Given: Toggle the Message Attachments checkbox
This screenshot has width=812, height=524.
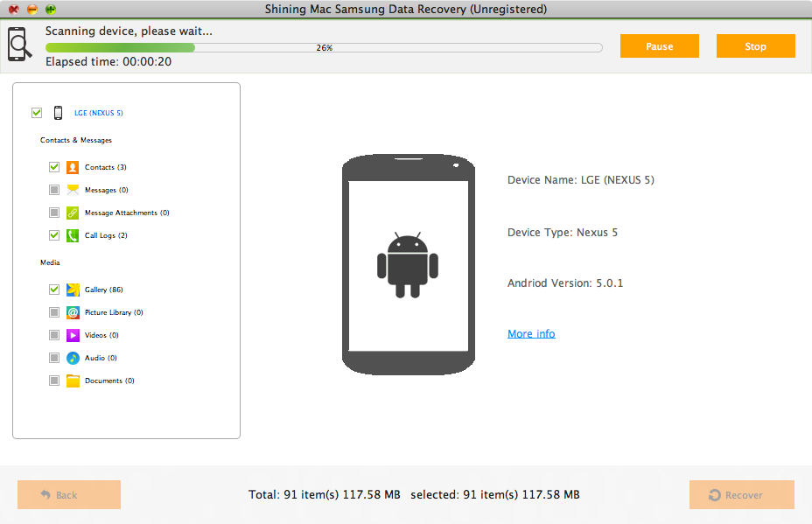Looking at the screenshot, I should click(x=54, y=213).
